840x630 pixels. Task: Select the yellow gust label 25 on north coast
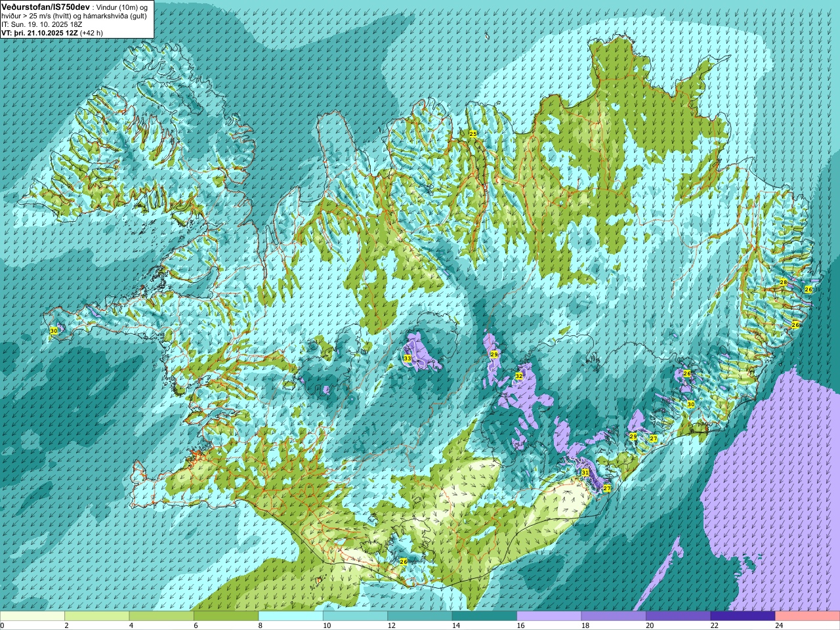pyautogui.click(x=473, y=133)
